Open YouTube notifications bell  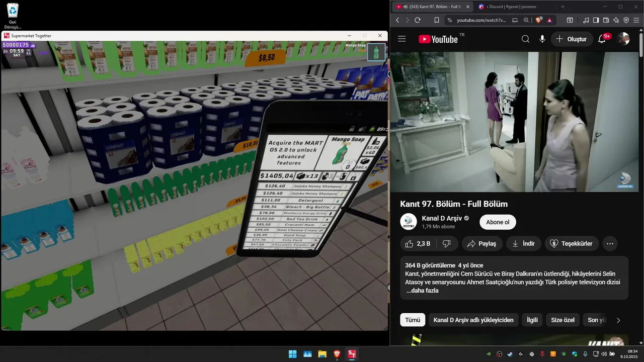[602, 39]
